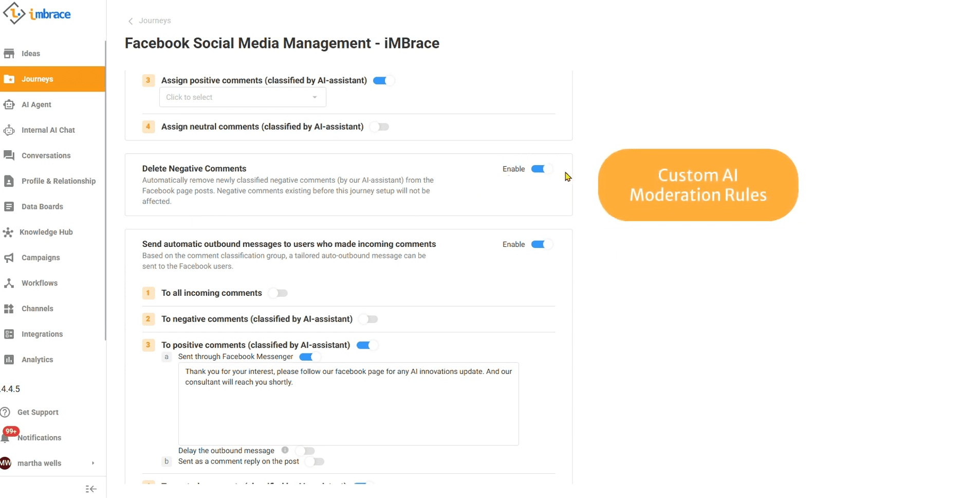Click the Get Support question mark icon
Viewport: 980px width, 501px height.
[5, 413]
